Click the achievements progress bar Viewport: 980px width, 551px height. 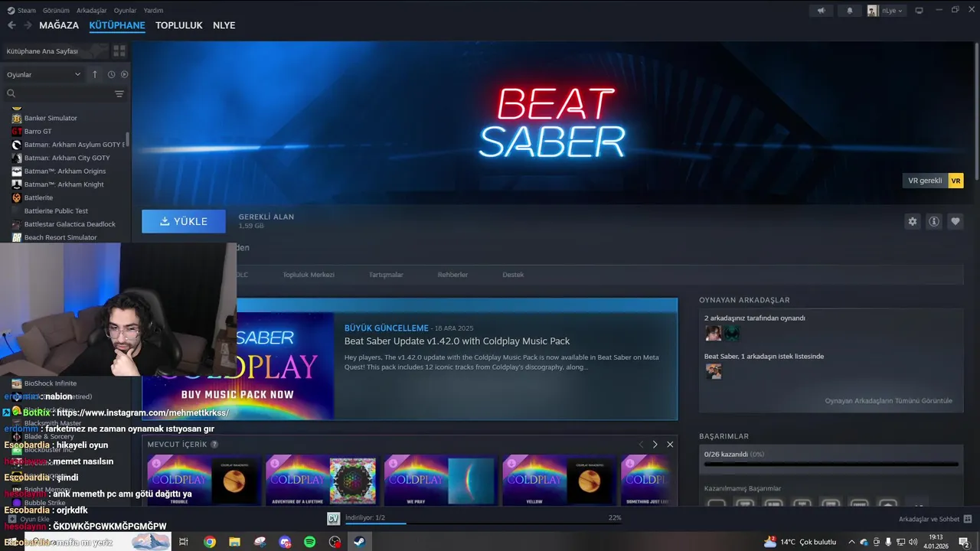[x=831, y=464]
